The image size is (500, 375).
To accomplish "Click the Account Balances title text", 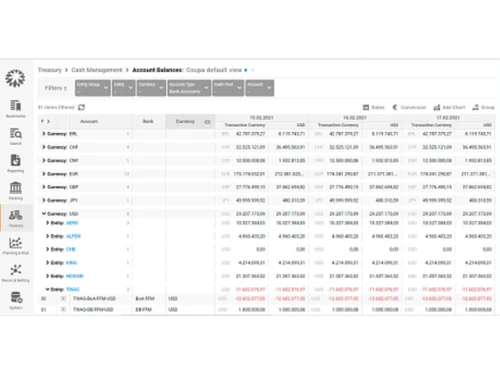I will (157, 70).
